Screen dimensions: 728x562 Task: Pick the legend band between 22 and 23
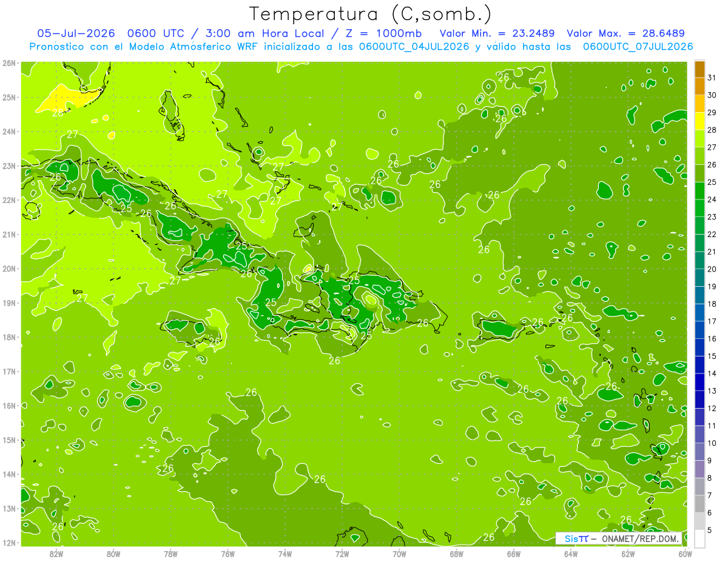click(x=699, y=226)
